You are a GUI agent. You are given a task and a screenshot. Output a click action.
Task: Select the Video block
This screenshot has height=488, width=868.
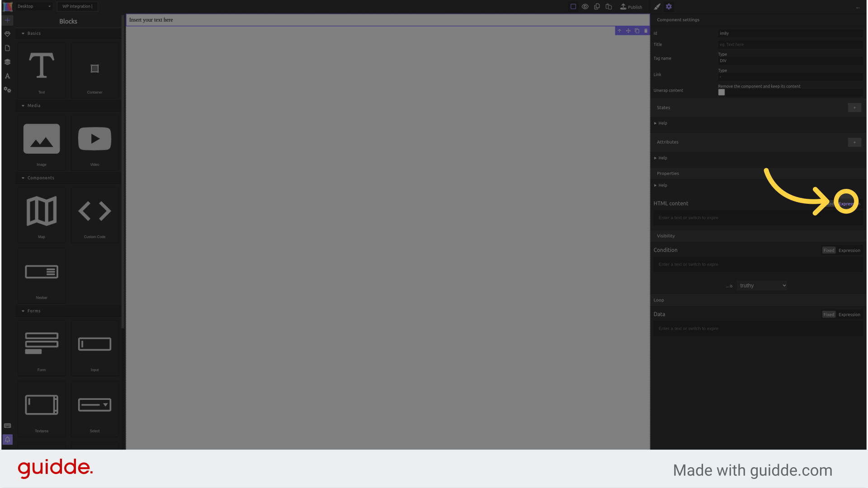point(94,143)
